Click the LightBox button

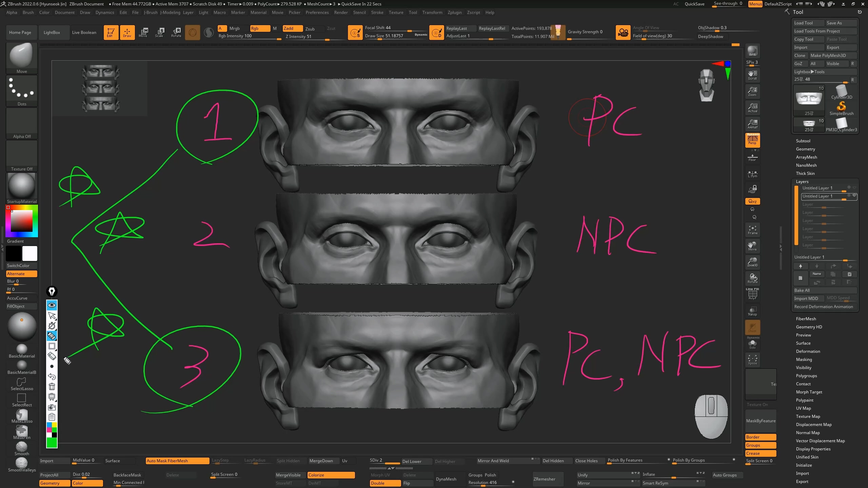52,33
